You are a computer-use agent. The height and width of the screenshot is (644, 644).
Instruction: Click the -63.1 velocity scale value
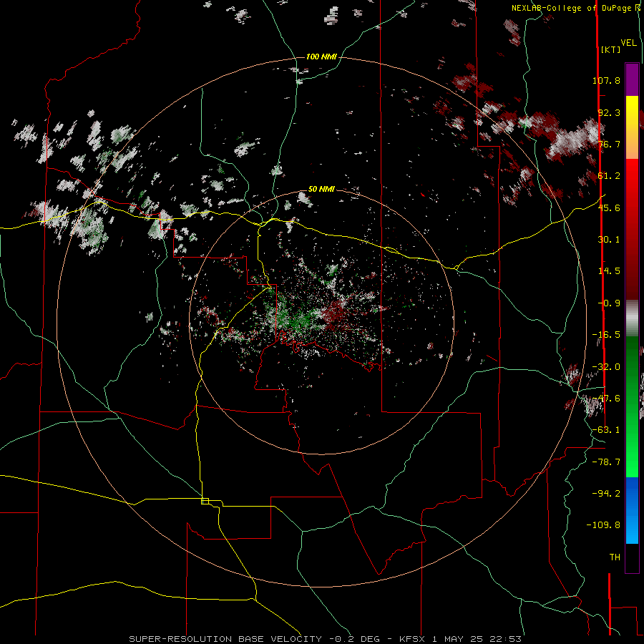[x=606, y=430]
